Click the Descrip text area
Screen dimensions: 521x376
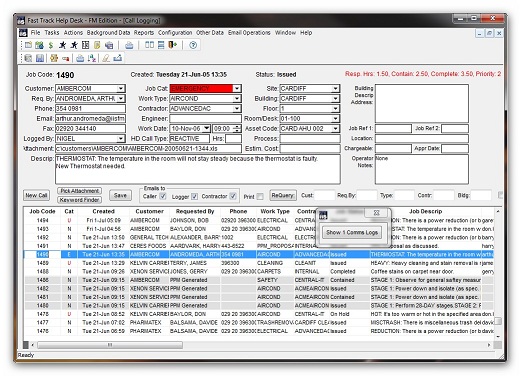pos(198,169)
